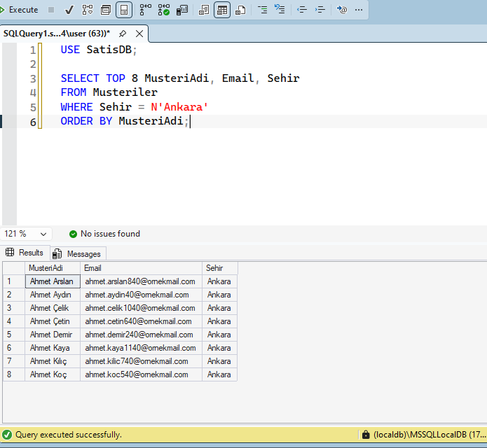
Task: Comment out the selected lines
Action: click(x=263, y=10)
